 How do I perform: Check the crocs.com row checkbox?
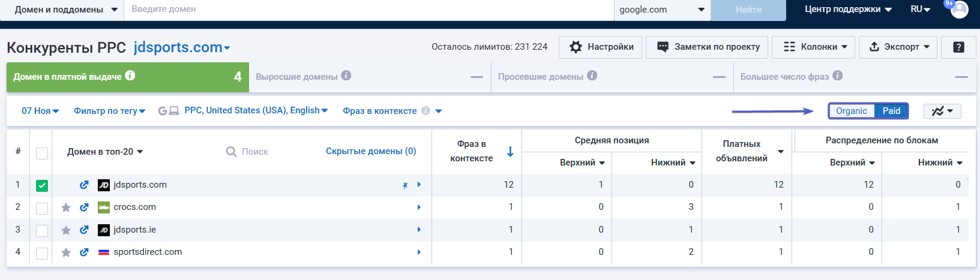click(42, 208)
